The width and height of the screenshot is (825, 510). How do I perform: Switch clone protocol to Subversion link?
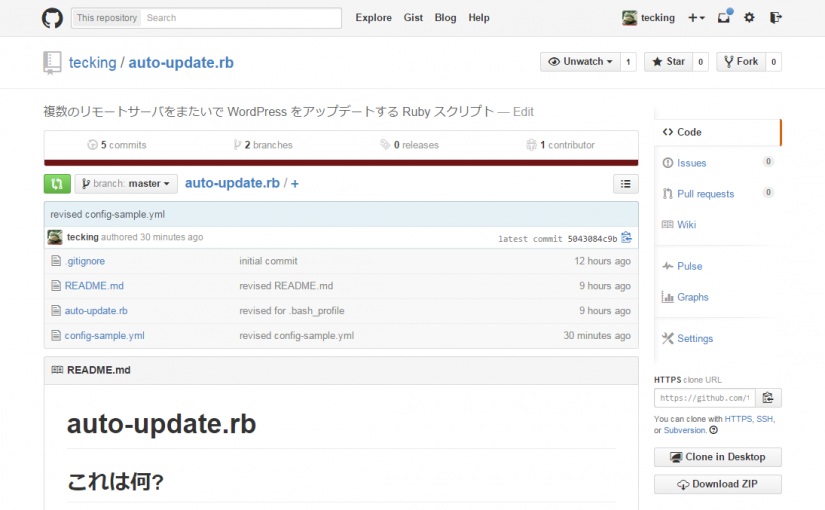tap(685, 430)
